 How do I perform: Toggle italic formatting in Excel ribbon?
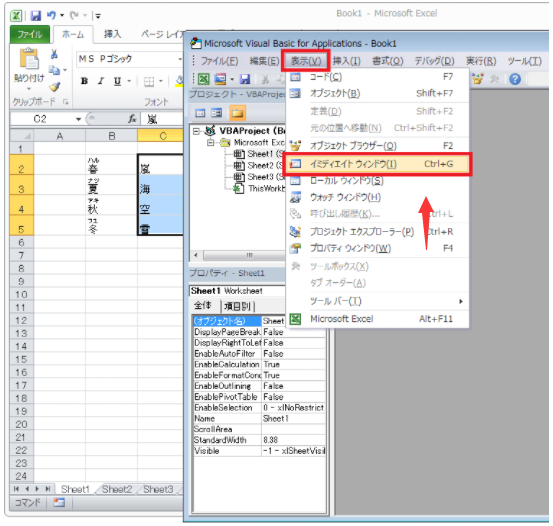(101, 81)
